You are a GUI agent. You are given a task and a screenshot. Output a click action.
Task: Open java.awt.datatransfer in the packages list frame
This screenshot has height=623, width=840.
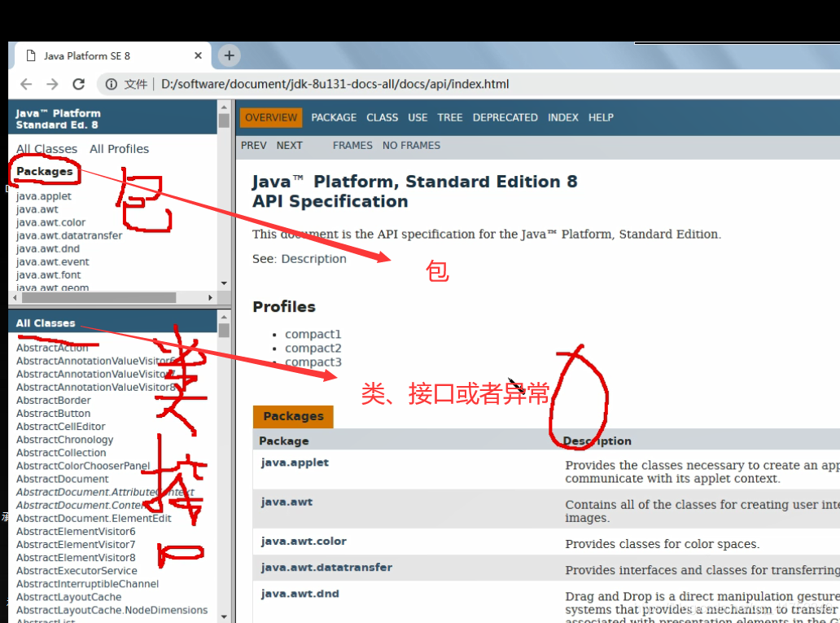(69, 235)
